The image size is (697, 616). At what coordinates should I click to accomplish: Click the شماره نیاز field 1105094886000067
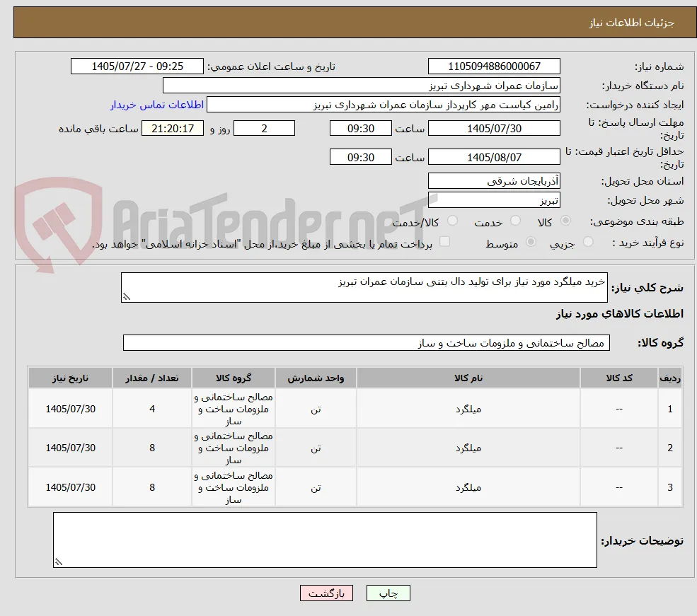(494, 66)
